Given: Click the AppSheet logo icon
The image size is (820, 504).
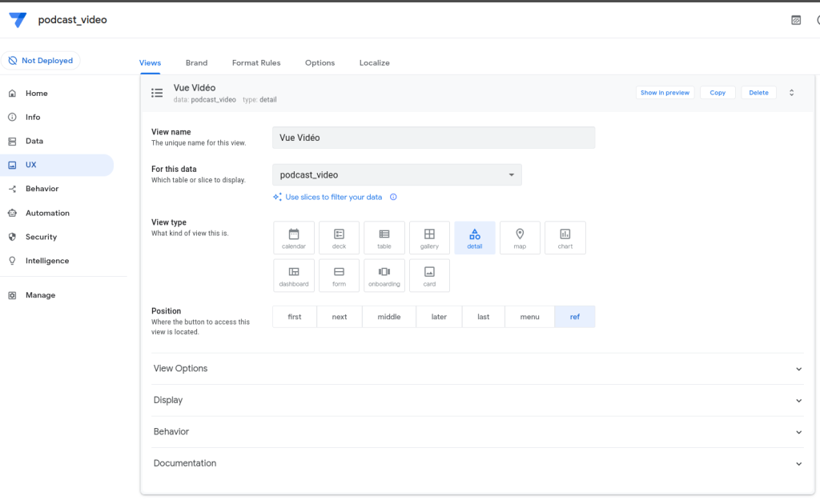Looking at the screenshot, I should pos(18,20).
